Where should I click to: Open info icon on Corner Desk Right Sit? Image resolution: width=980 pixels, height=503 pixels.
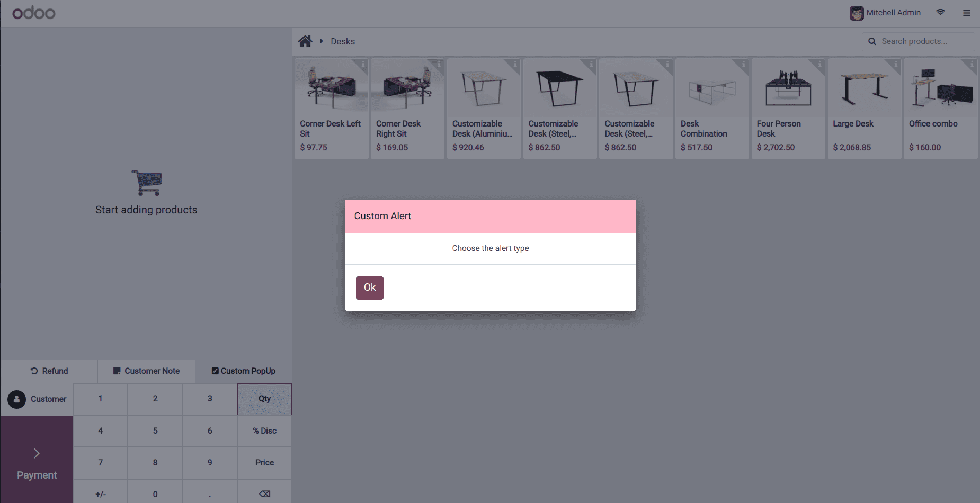coord(439,64)
